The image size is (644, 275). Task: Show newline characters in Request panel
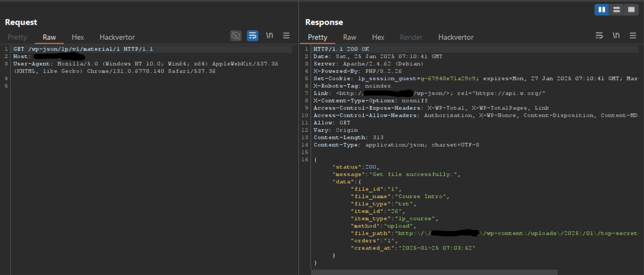269,35
